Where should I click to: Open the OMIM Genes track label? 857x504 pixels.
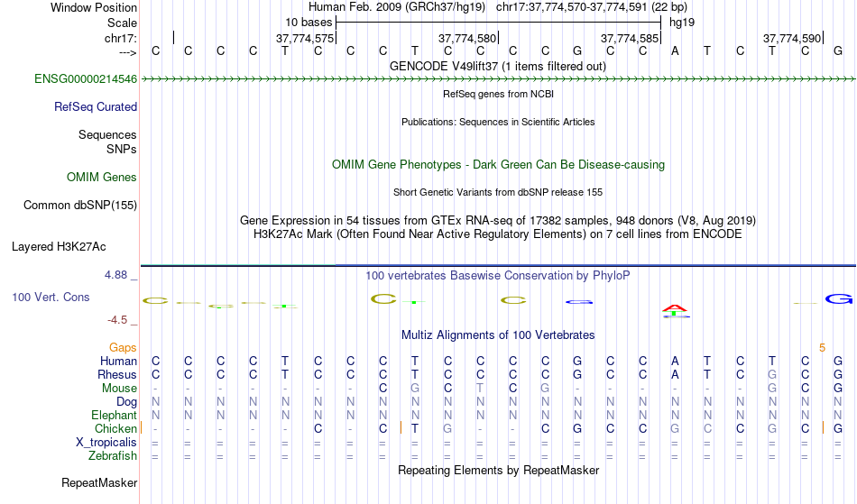[x=101, y=178]
